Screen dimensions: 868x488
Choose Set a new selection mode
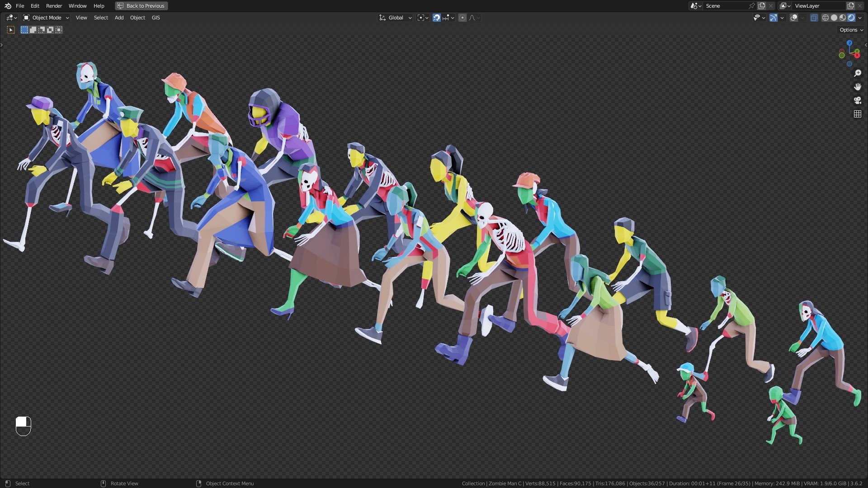[x=24, y=30]
